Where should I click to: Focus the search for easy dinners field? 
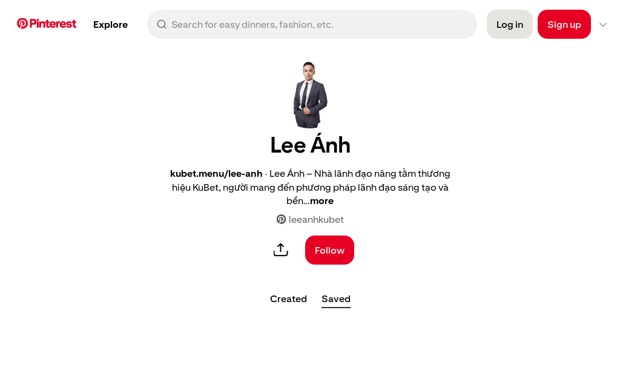312,25
